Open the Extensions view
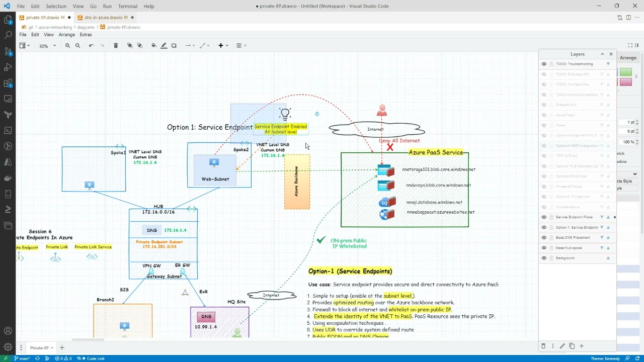This screenshot has height=362, width=644. click(x=8, y=83)
